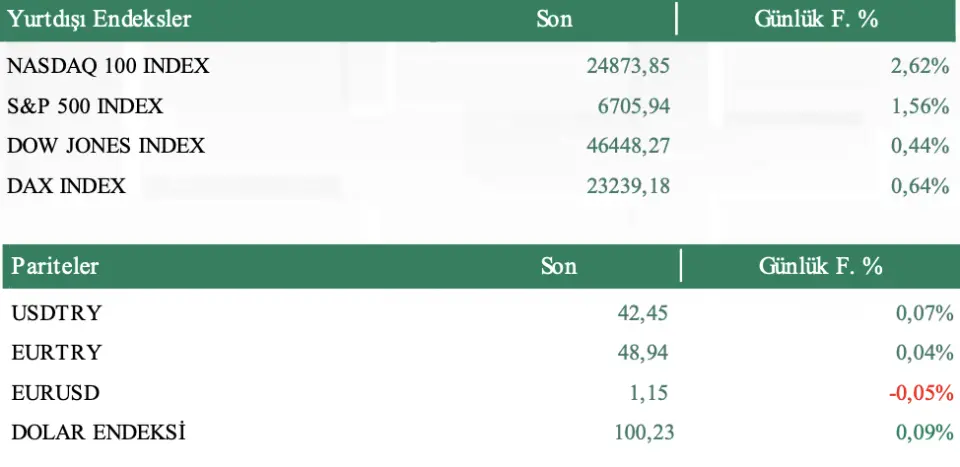Click the DAX INDEX row label
This screenshot has height=467, width=960.
[x=67, y=186]
